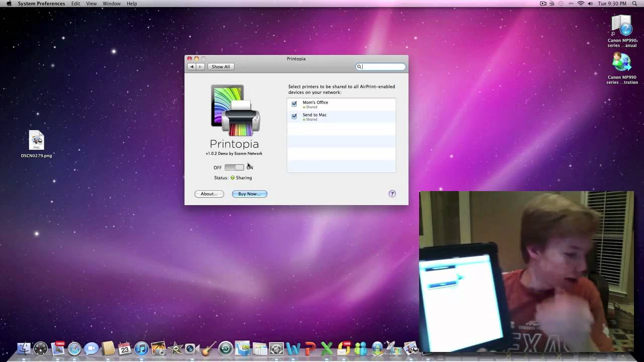This screenshot has height=362, width=644.
Task: Toggle the Printopia OFF/ON switch
Action: click(x=234, y=167)
